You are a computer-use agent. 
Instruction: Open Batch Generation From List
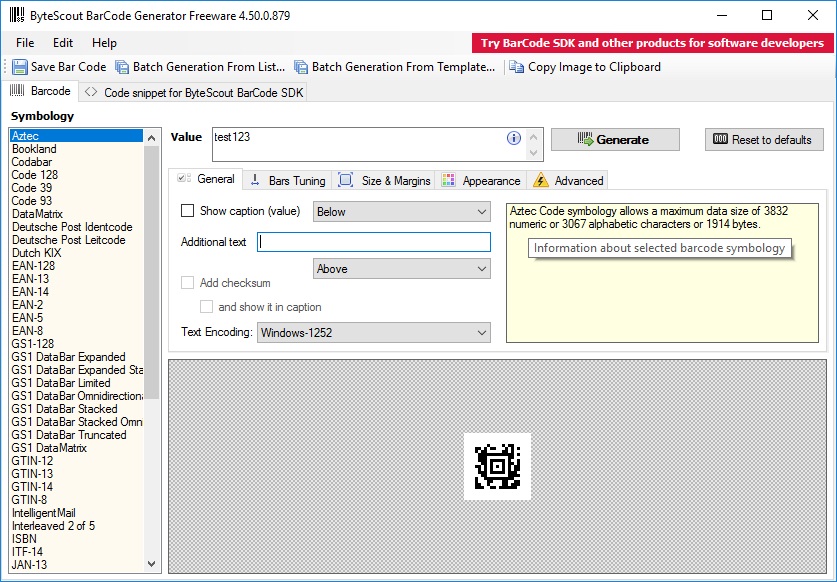click(123, 67)
